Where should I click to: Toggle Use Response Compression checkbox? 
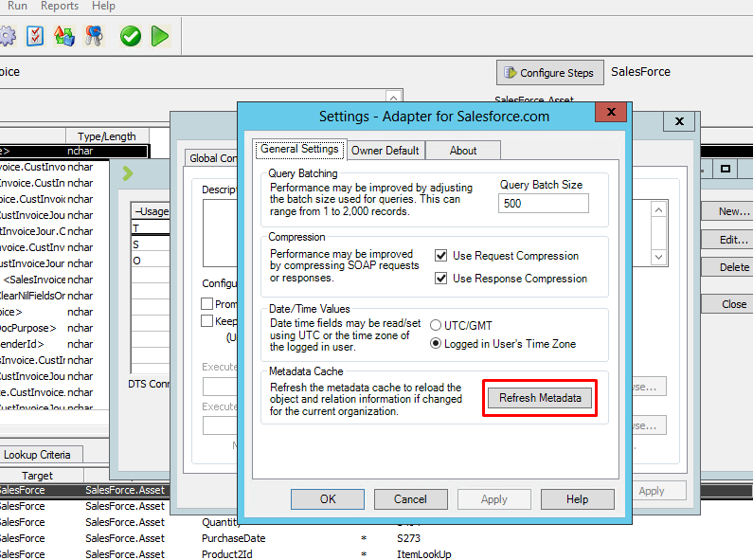pos(440,278)
